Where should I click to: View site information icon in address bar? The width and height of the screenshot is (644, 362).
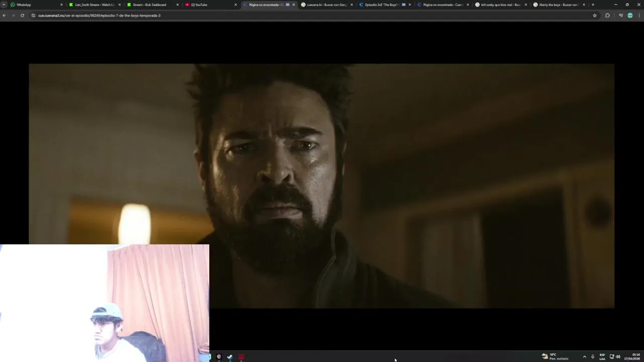33,16
